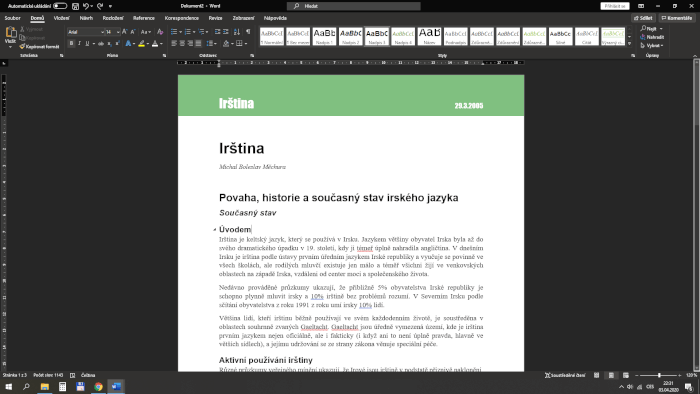Open Windows Start menu
The width and height of the screenshot is (700, 394).
8,386
